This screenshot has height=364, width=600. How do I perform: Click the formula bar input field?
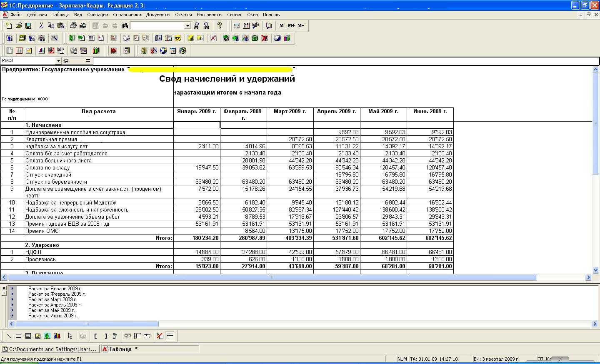point(346,61)
